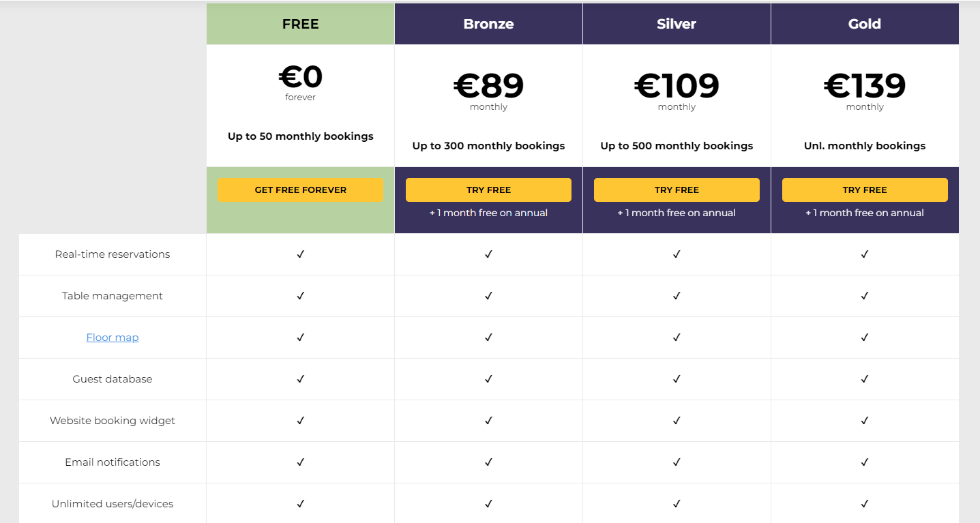The width and height of the screenshot is (980, 523).
Task: Click TRY FREE under the Bronze plan
Action: point(488,190)
